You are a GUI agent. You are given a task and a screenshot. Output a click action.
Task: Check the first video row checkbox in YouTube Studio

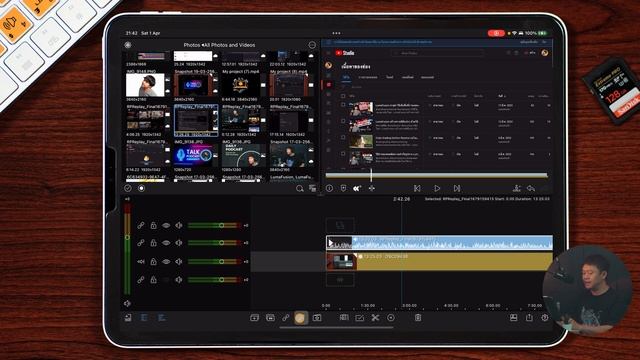pyautogui.click(x=343, y=105)
